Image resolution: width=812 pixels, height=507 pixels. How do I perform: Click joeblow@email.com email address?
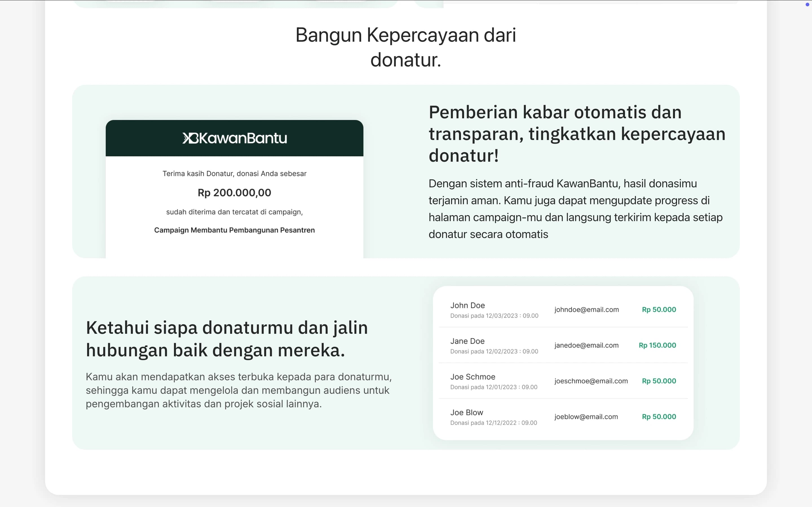[x=586, y=417]
